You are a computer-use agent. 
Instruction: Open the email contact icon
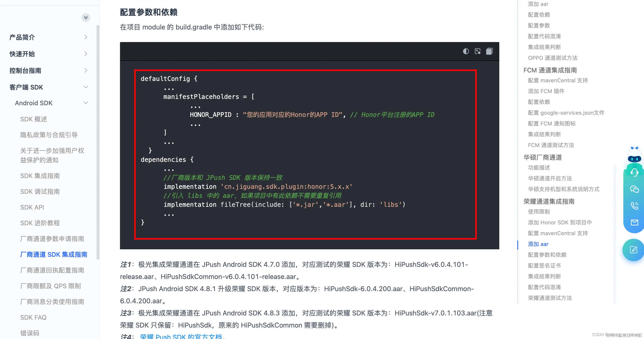(634, 222)
